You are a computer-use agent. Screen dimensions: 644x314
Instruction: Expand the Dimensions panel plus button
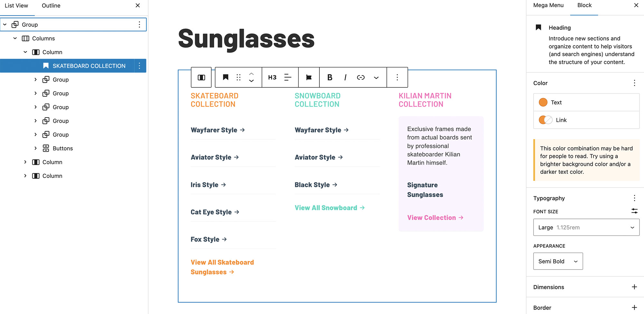(x=634, y=287)
